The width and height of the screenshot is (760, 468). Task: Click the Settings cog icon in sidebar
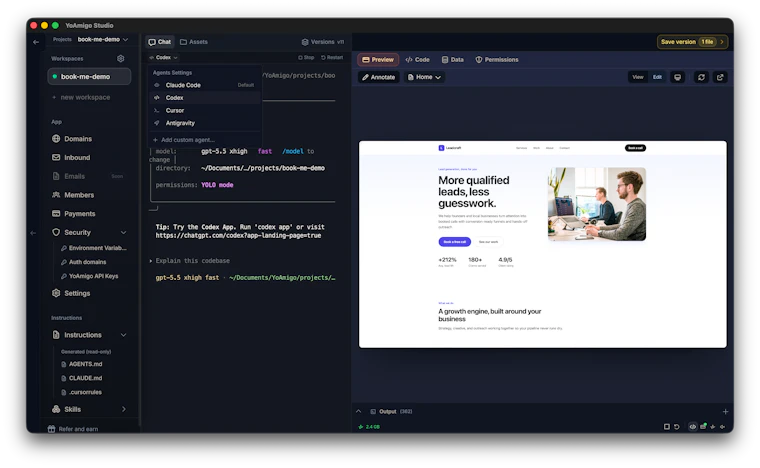(x=56, y=293)
